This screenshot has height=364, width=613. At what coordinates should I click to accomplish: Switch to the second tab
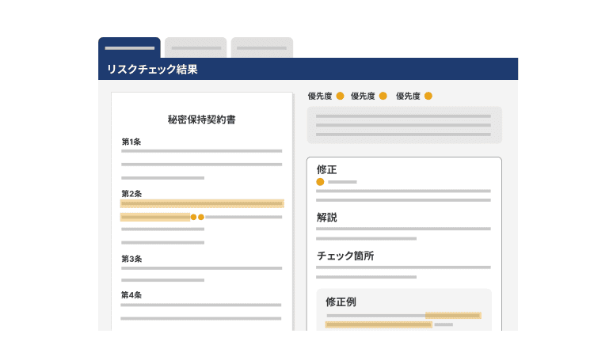[x=196, y=47]
